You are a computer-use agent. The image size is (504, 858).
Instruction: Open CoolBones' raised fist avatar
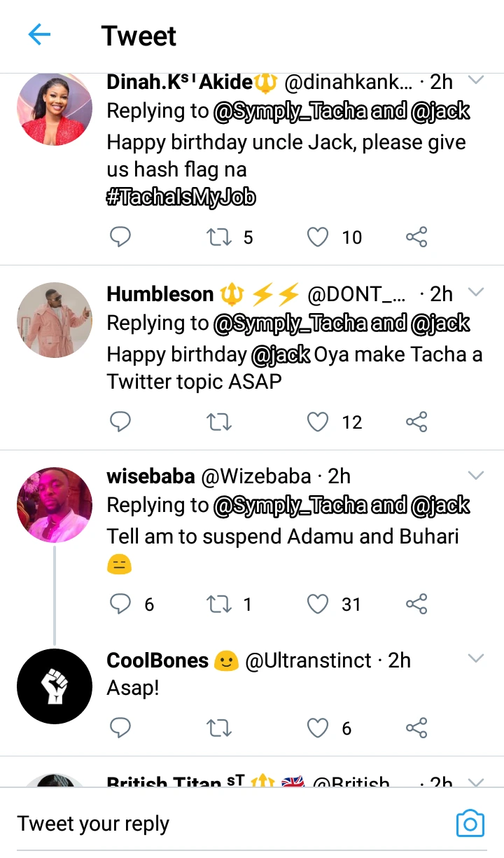[55, 686]
